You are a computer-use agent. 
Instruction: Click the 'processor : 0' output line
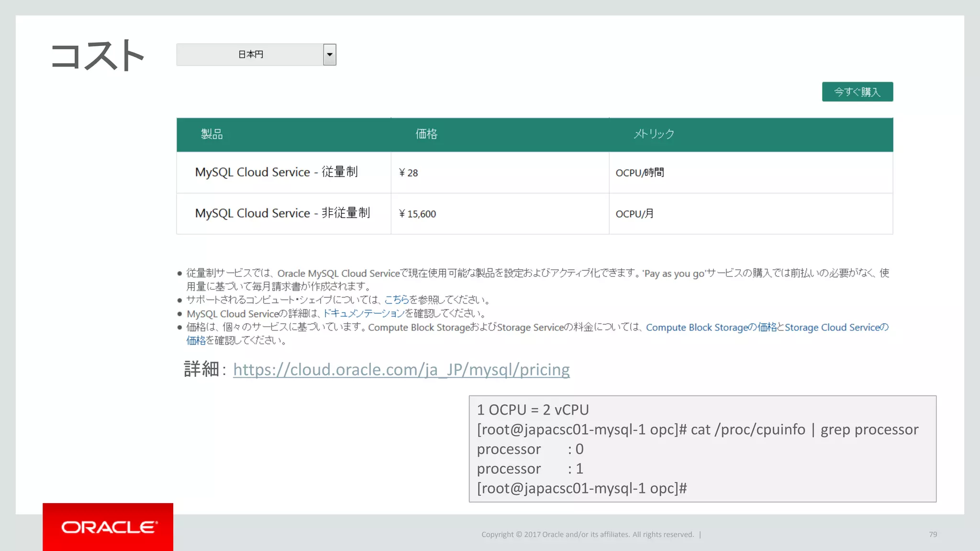530,449
